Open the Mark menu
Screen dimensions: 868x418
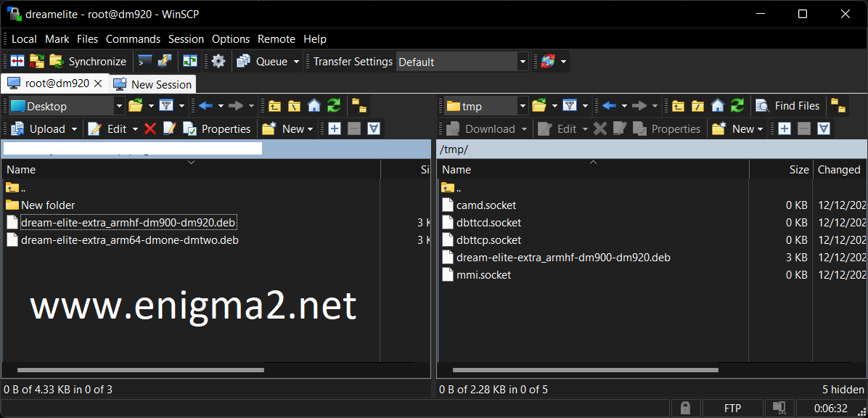point(57,39)
